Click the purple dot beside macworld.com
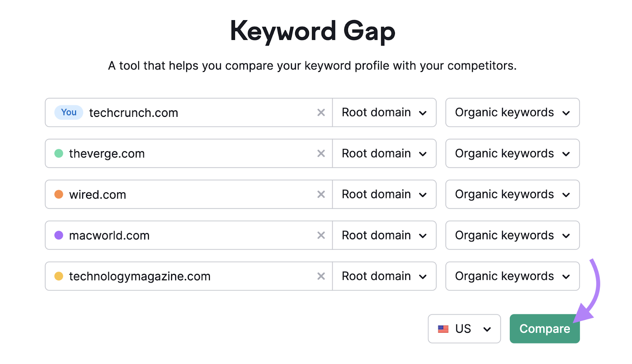The height and width of the screenshot is (364, 632). pyautogui.click(x=58, y=235)
